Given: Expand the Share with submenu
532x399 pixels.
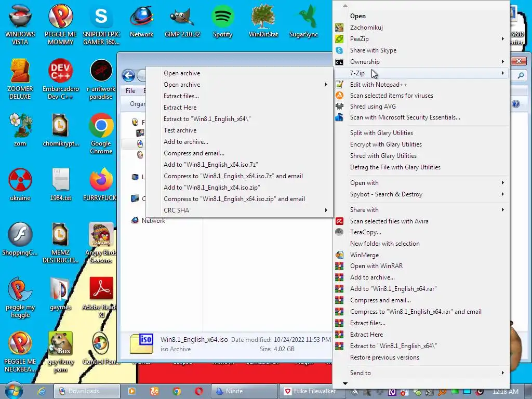Looking at the screenshot, I should point(503,210).
